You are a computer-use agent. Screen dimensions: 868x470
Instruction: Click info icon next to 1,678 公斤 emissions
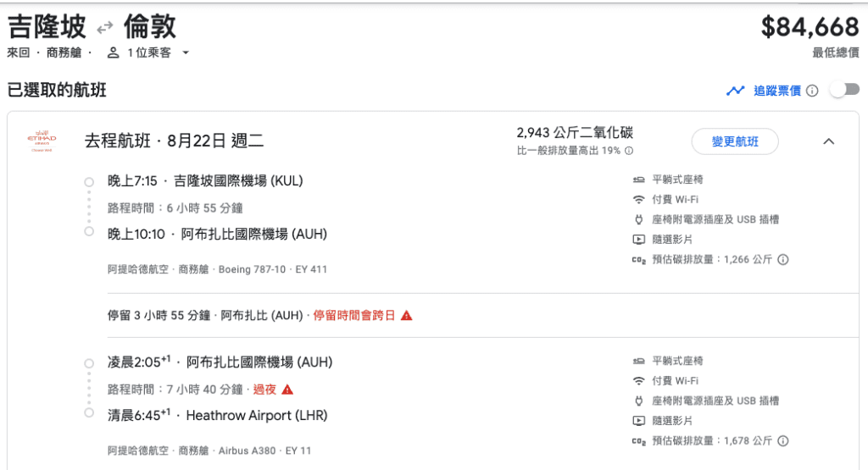[x=782, y=440]
